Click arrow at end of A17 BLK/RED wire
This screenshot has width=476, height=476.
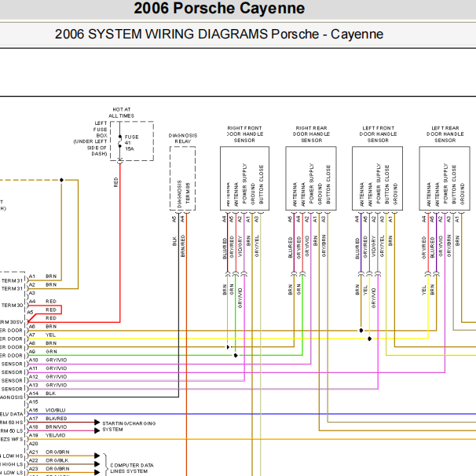pos(97,423)
